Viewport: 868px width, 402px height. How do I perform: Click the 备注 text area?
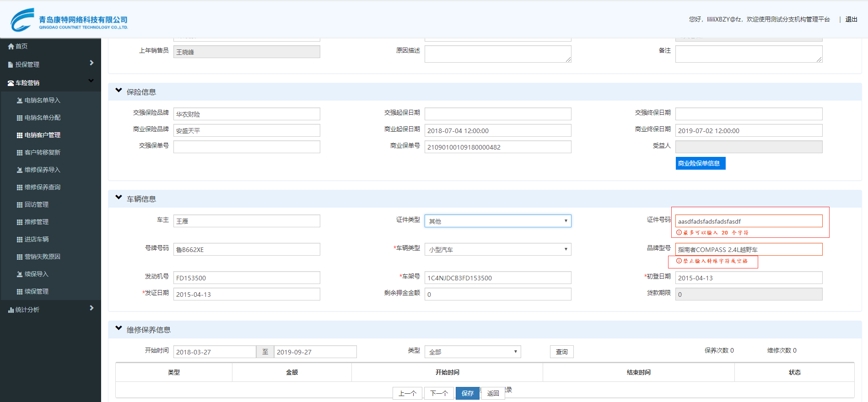click(749, 54)
